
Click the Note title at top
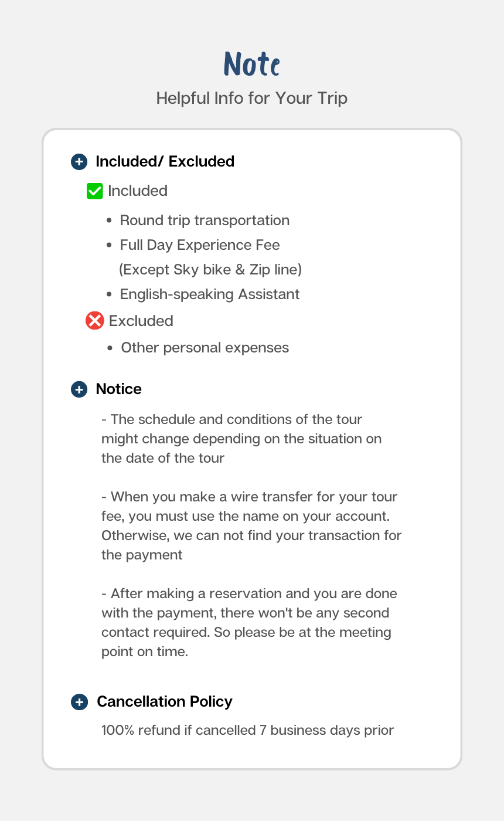coord(252,64)
